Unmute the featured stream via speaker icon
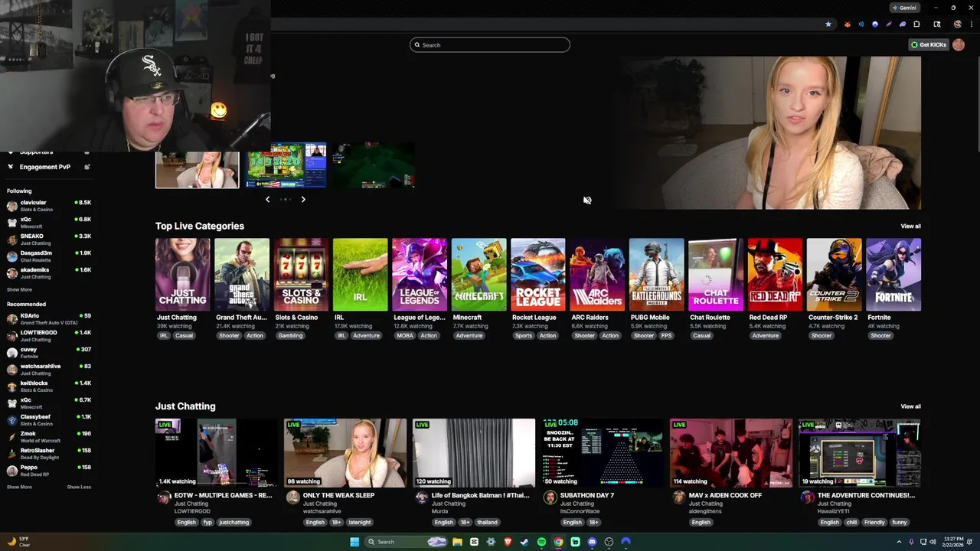The image size is (980, 551). (587, 201)
